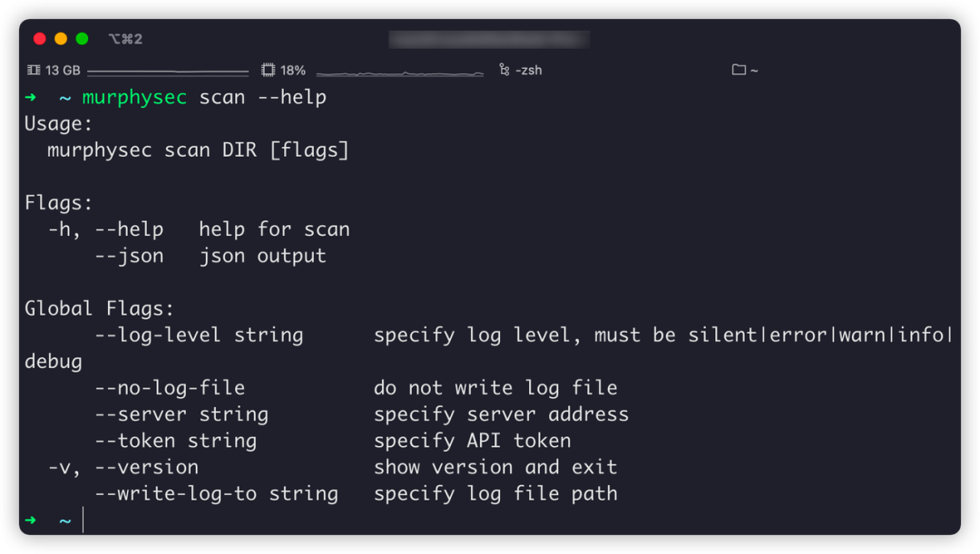Click the git branch icon beside -zsh
This screenshot has width=980, height=554.
tap(505, 70)
